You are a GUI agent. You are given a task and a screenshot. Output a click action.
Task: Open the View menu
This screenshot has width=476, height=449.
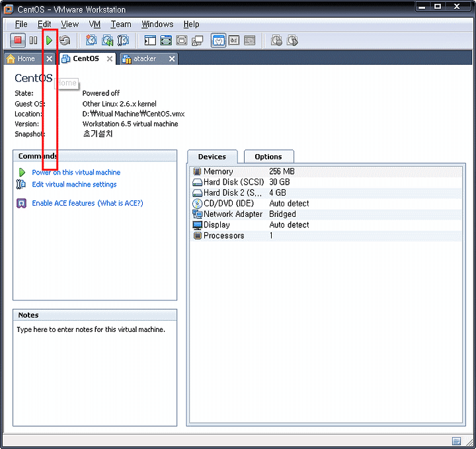coord(69,24)
